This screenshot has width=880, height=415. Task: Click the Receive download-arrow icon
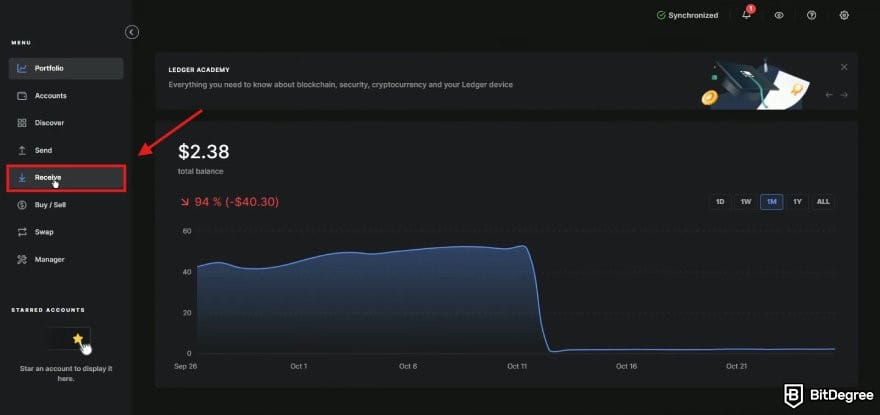22,178
